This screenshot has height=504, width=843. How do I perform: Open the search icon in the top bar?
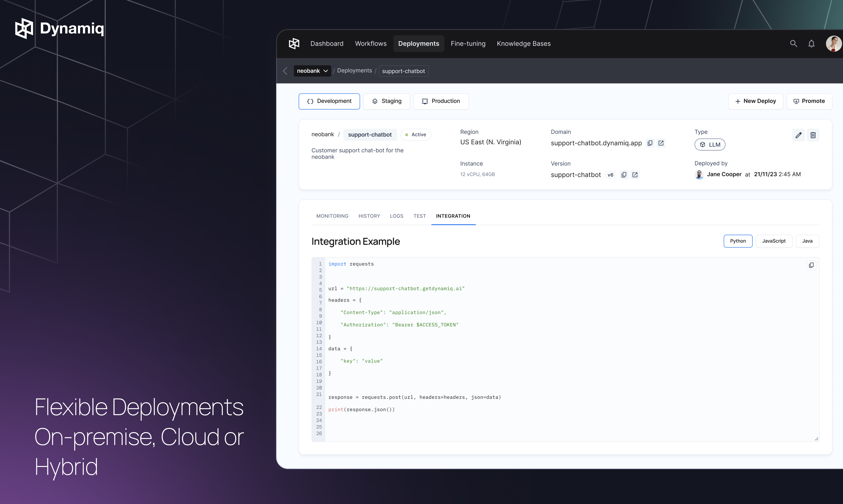click(793, 44)
